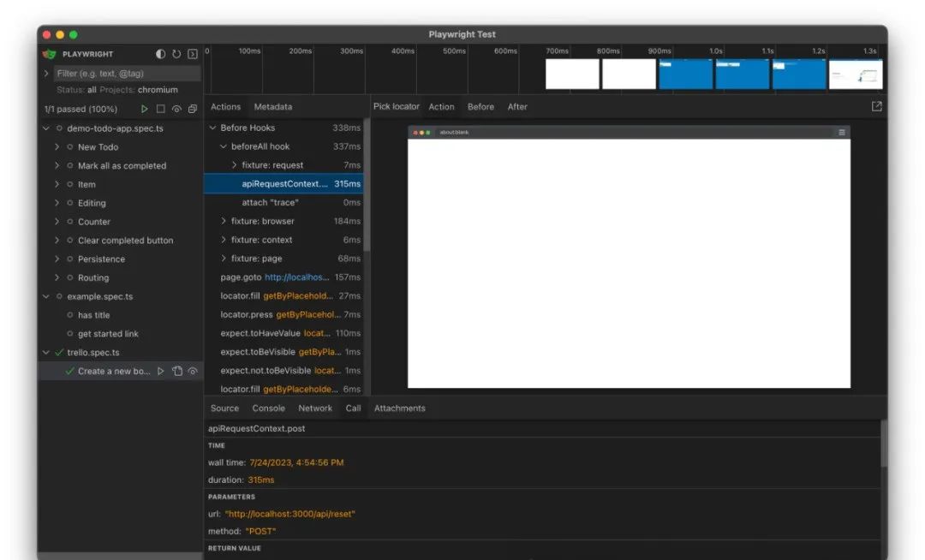Expand the Counter group
The image size is (925, 560).
click(x=57, y=222)
